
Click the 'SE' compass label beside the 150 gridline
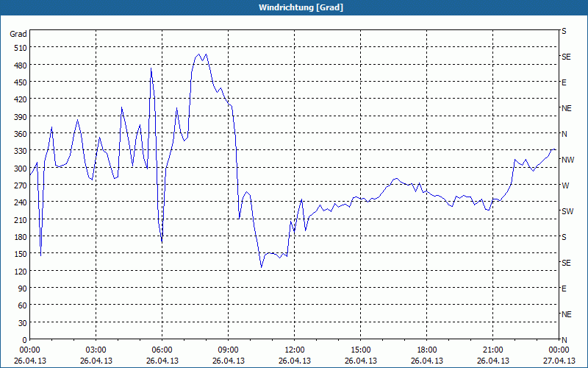coord(566,263)
